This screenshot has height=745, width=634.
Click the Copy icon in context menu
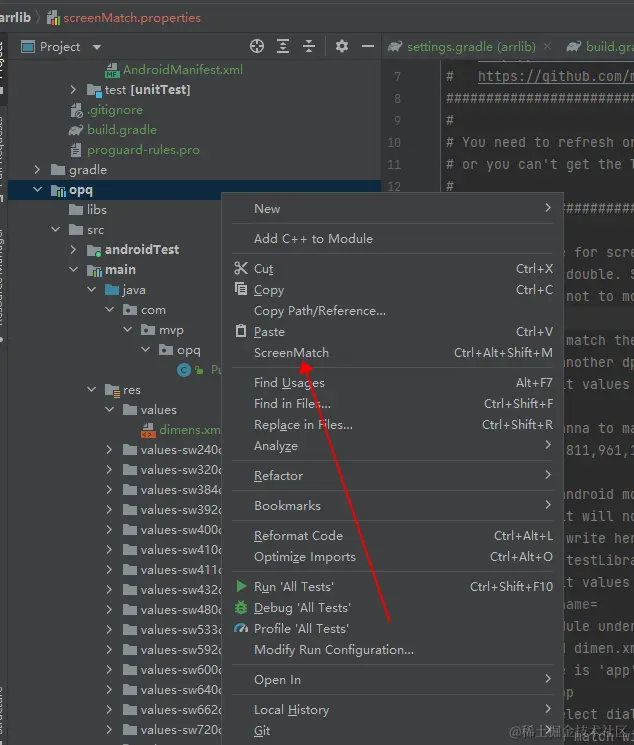coord(241,289)
